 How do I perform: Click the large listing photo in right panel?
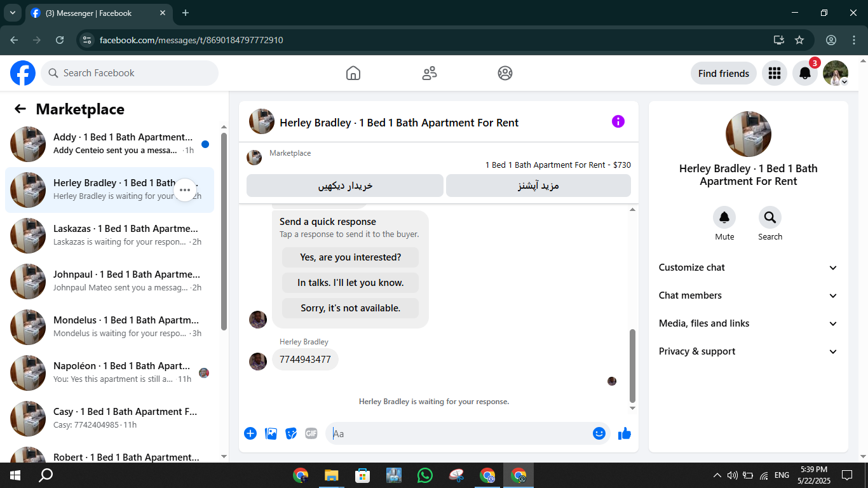[749, 134]
